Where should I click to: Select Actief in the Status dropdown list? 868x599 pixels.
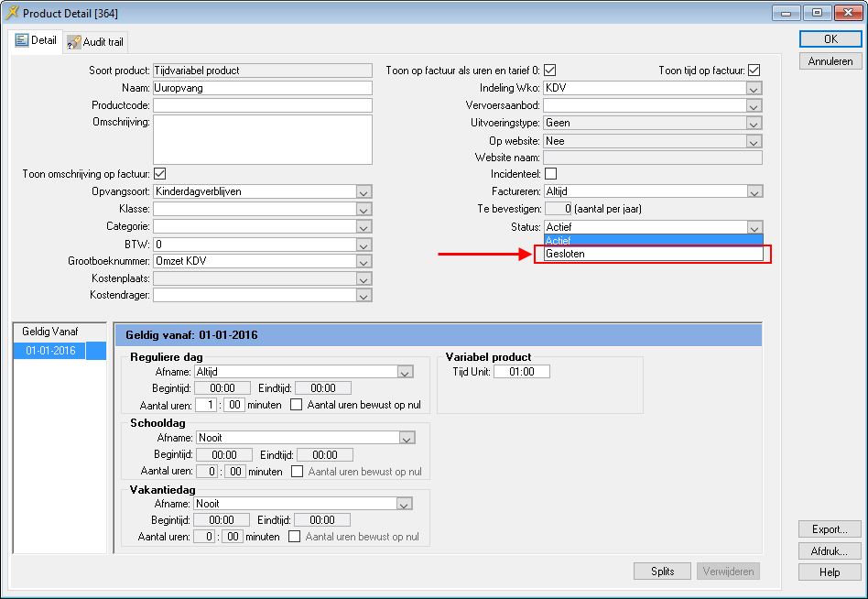(652, 240)
